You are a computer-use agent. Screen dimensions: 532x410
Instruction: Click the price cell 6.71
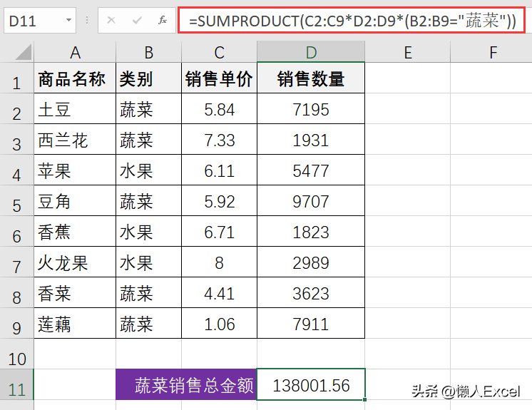click(219, 232)
